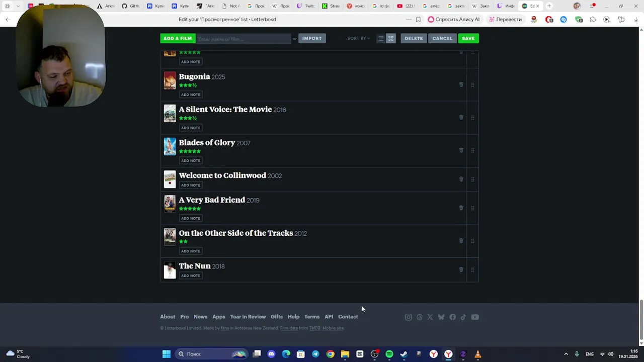Click The Nun poster thumbnail
This screenshot has height=362, width=644.
click(170, 269)
